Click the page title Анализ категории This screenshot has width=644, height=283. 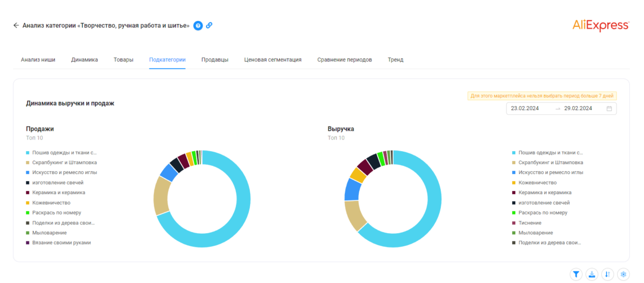click(106, 26)
